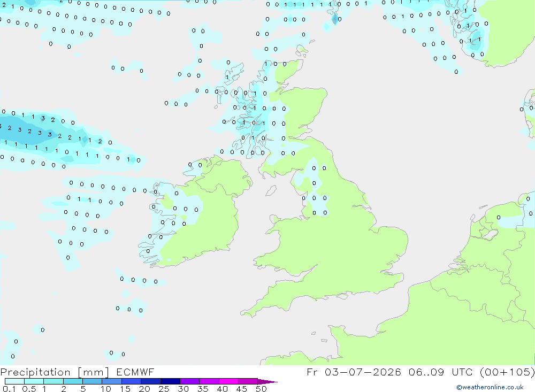Screen dimensions: 535x392
Task: Click the 0.5–1 mm legend color box
Action: (34, 381)
